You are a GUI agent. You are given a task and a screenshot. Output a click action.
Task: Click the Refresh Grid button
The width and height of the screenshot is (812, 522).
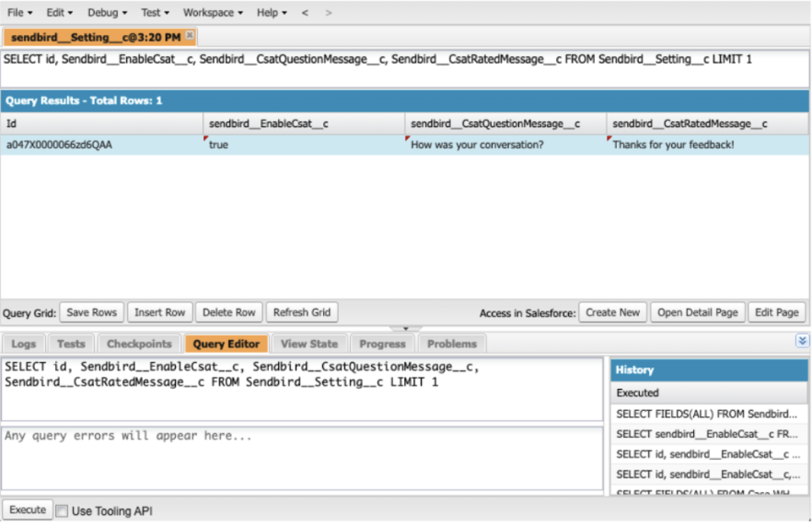pyautogui.click(x=302, y=313)
